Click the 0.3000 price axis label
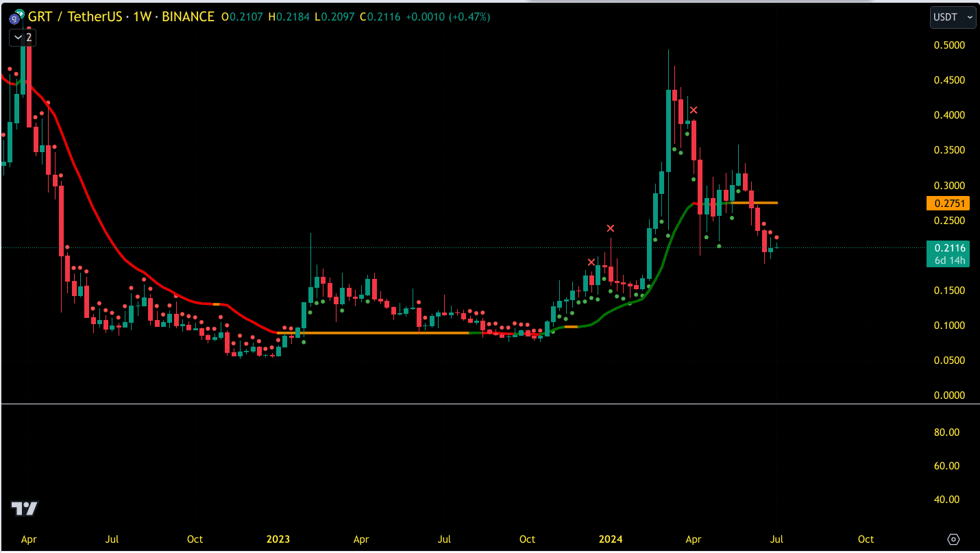This screenshot has height=553, width=980. [950, 186]
